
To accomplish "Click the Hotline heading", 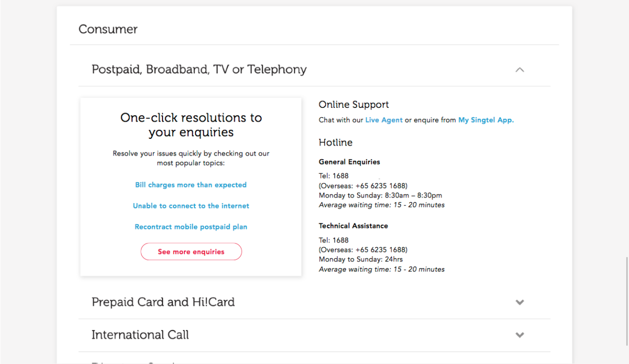I will point(335,142).
